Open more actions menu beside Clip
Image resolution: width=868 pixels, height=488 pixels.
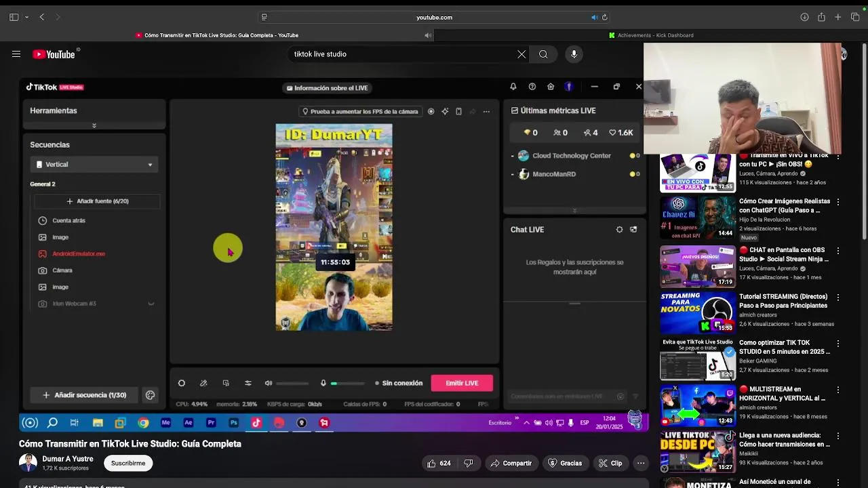[641, 463]
